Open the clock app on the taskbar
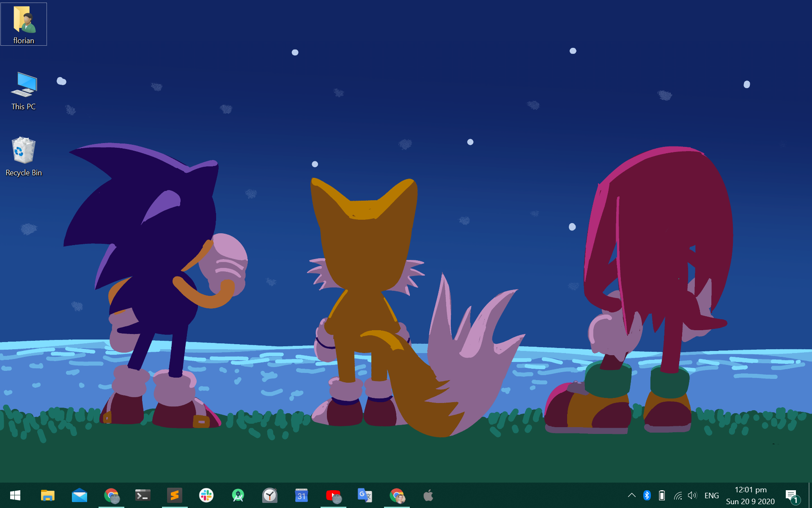Screen dimensions: 812x508 pyautogui.click(x=270, y=495)
